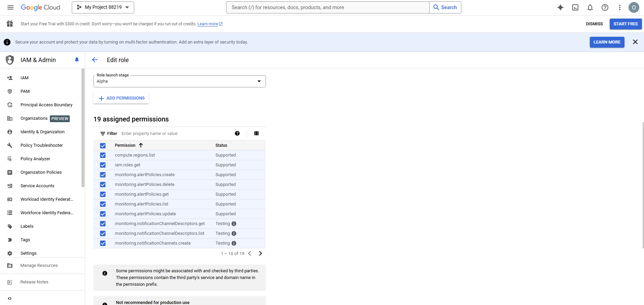
Task: Open the three-dot settings and utilities menu
Action: coord(620,7)
